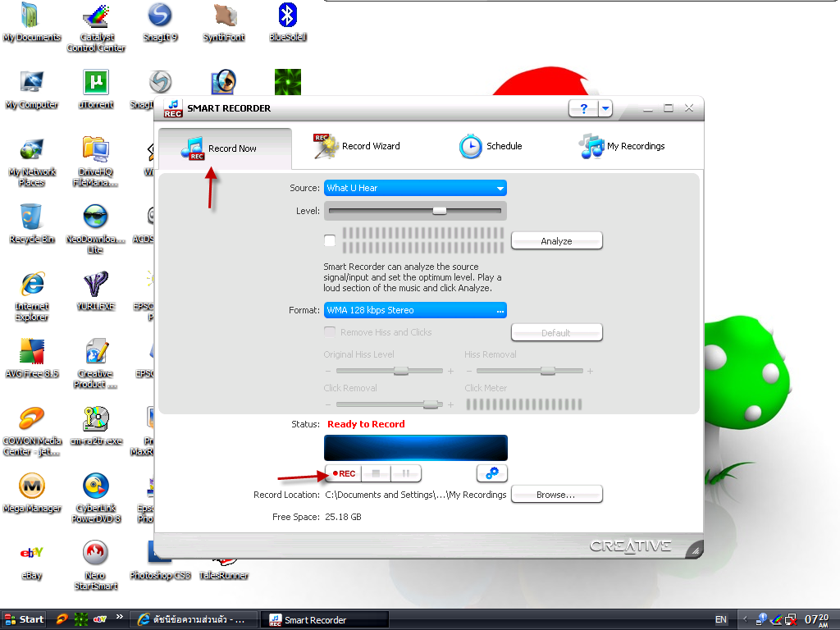This screenshot has width=840, height=630.
Task: Click the EN language indicator
Action: (x=720, y=620)
